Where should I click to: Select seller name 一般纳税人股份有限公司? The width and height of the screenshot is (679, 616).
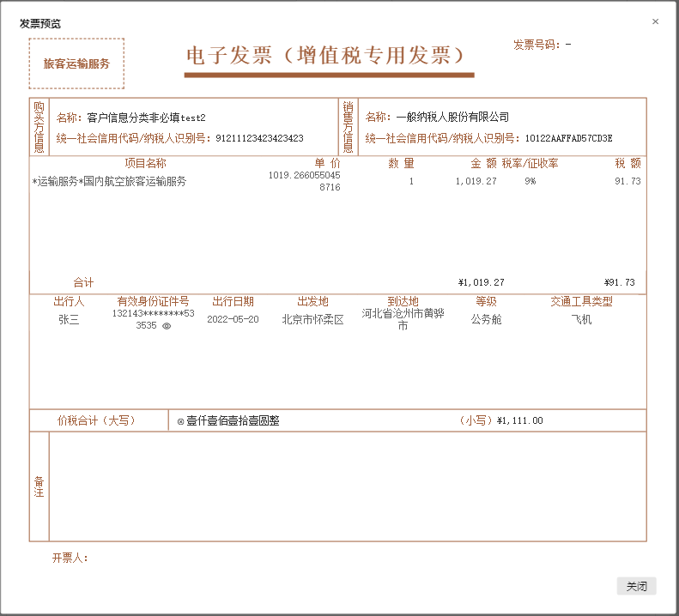click(452, 118)
